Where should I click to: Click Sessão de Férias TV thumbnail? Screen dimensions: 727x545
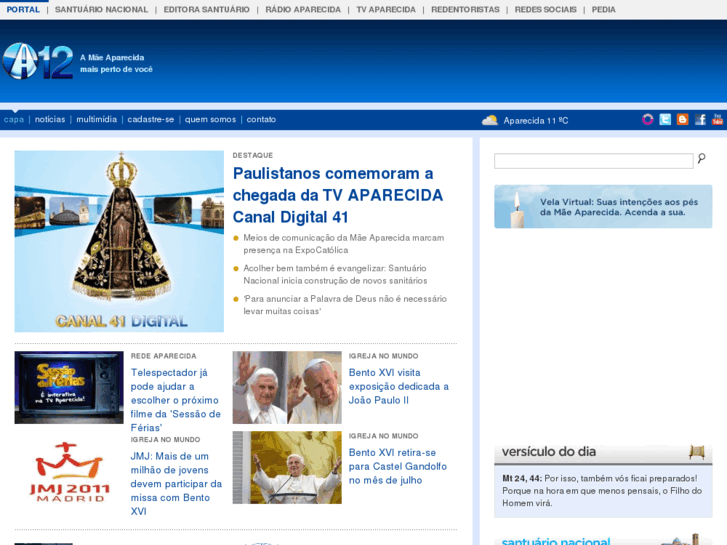(x=69, y=387)
